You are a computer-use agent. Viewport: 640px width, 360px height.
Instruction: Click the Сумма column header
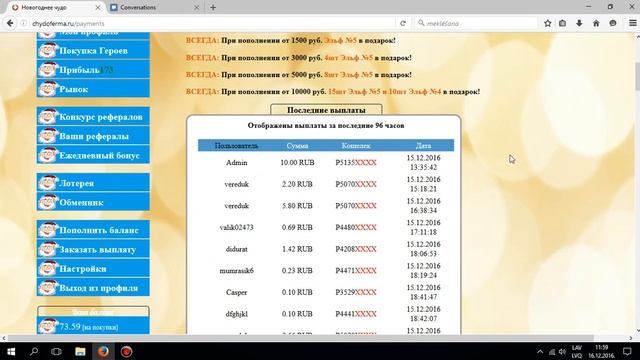pyautogui.click(x=297, y=145)
